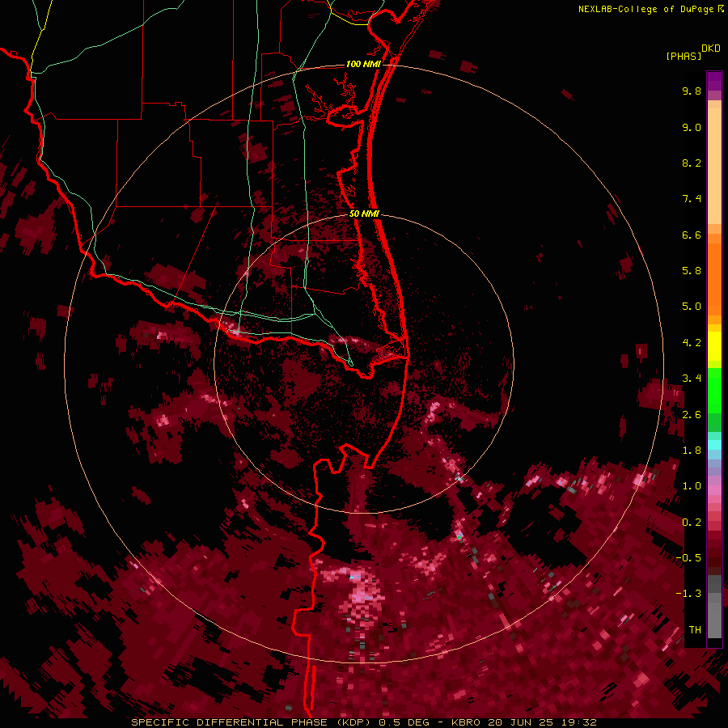Click the -0.5 value on the color scale
The image size is (728, 728).
pyautogui.click(x=688, y=558)
